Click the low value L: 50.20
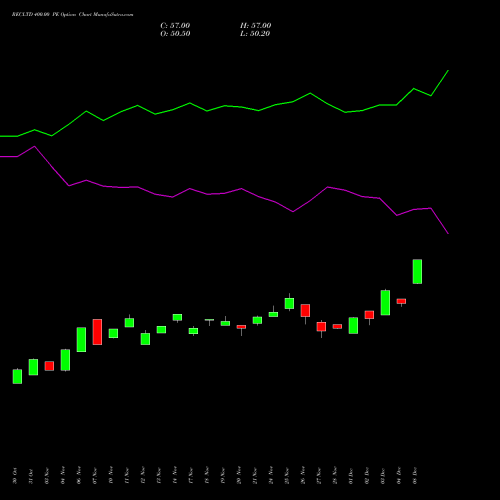The image size is (500, 500). (255, 34)
